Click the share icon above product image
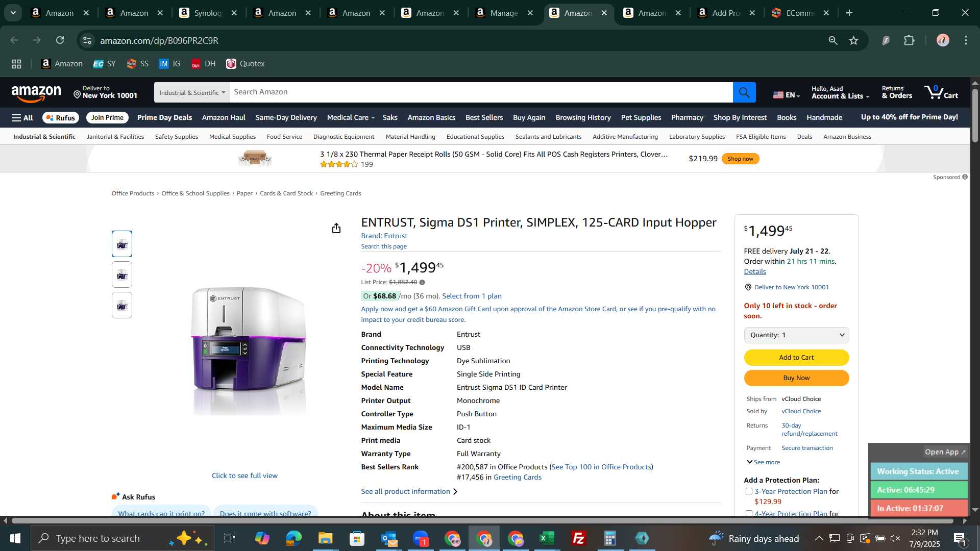The height and width of the screenshot is (551, 980). [x=336, y=228]
